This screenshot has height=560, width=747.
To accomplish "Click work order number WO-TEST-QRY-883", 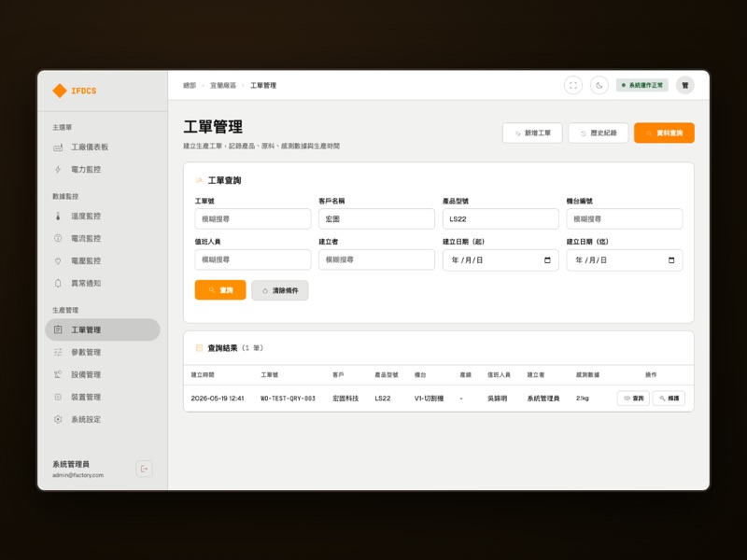I will [x=288, y=399].
